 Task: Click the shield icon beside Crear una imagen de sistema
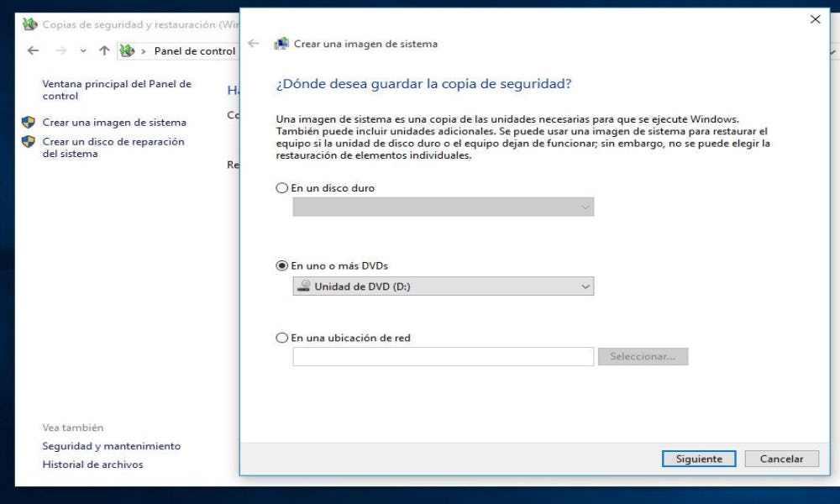(x=29, y=123)
